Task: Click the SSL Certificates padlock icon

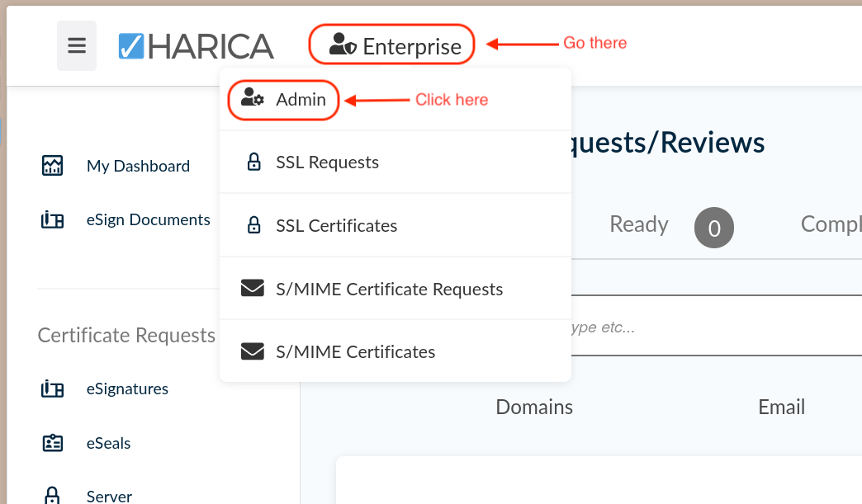Action: point(254,225)
